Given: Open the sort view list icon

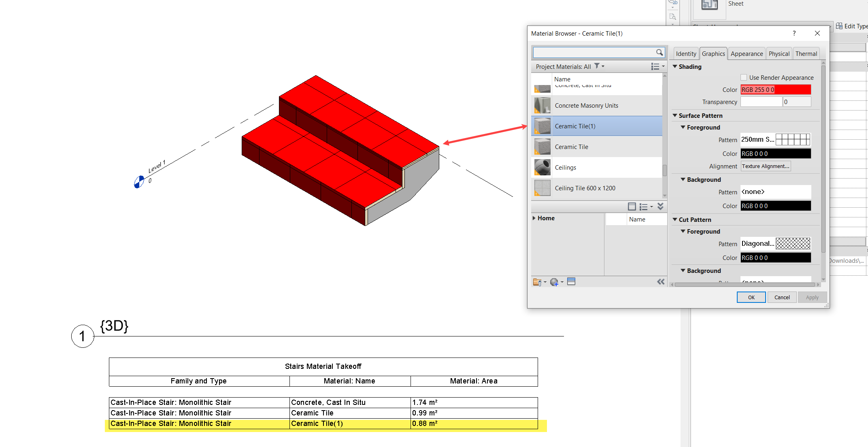Looking at the screenshot, I should (x=657, y=66).
